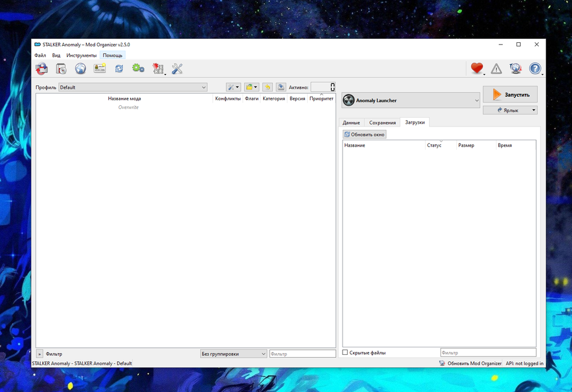Click the red heart endorse icon
Screen dimensions: 572x392
coord(476,69)
